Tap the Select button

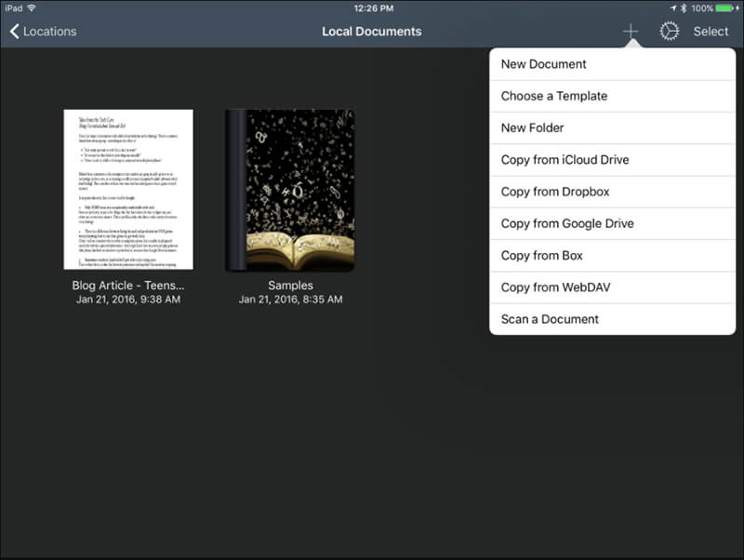click(x=711, y=30)
